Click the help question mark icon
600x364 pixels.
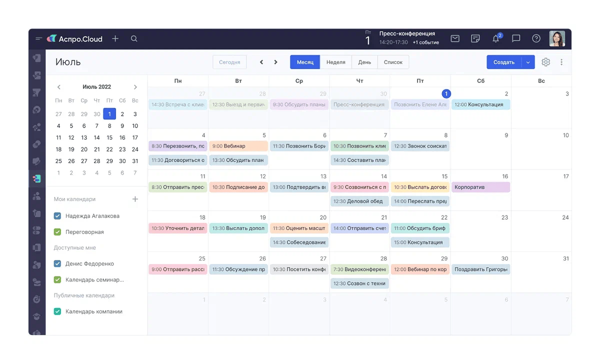pyautogui.click(x=536, y=39)
